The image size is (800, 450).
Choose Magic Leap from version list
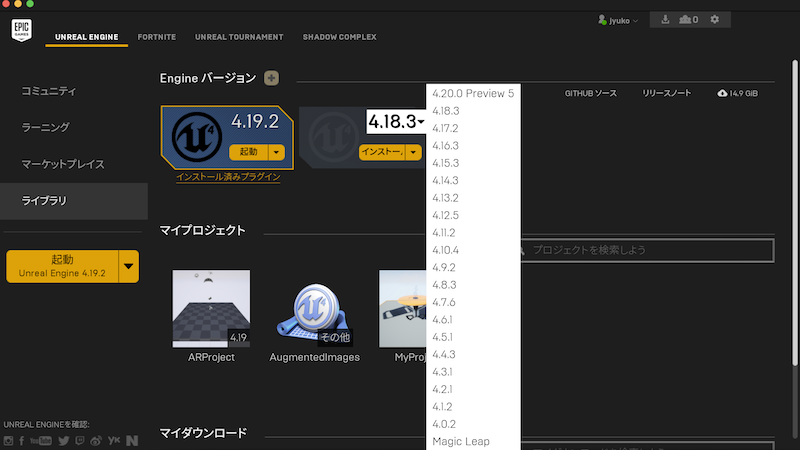pos(473,441)
